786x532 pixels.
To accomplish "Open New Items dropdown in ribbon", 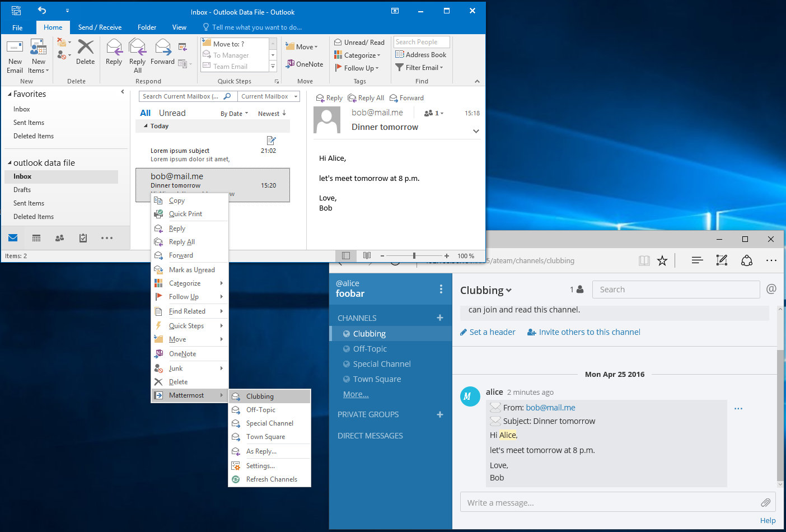I will 39,57.
